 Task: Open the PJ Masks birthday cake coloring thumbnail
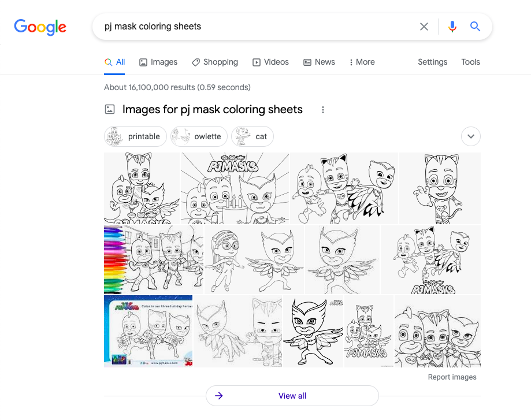tap(235, 188)
